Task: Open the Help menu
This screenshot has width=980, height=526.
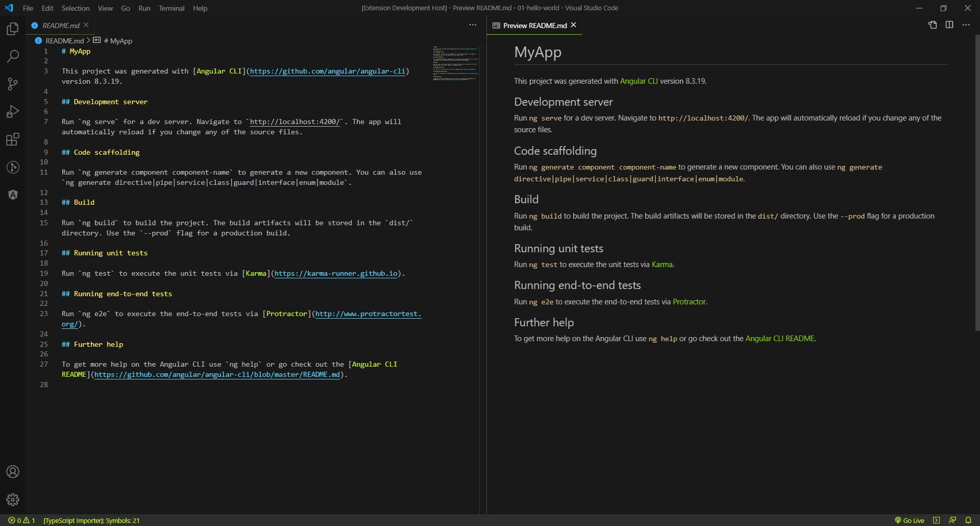Action: point(200,8)
